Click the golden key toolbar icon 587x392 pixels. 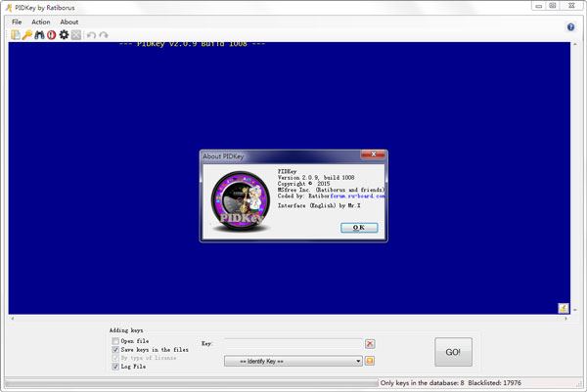(27, 35)
